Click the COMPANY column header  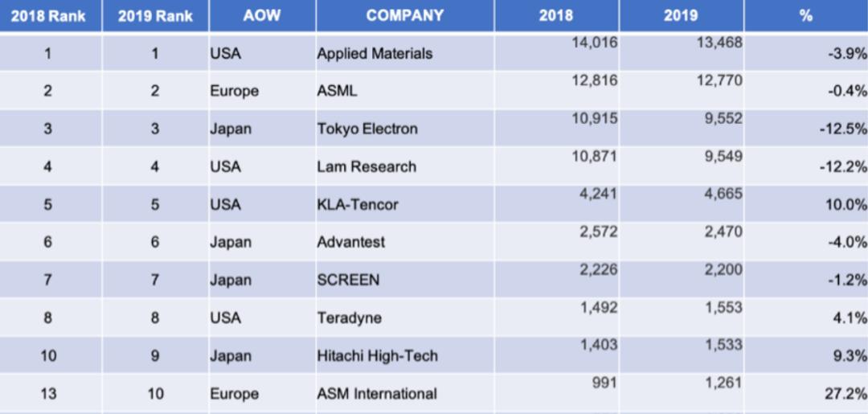tap(404, 15)
